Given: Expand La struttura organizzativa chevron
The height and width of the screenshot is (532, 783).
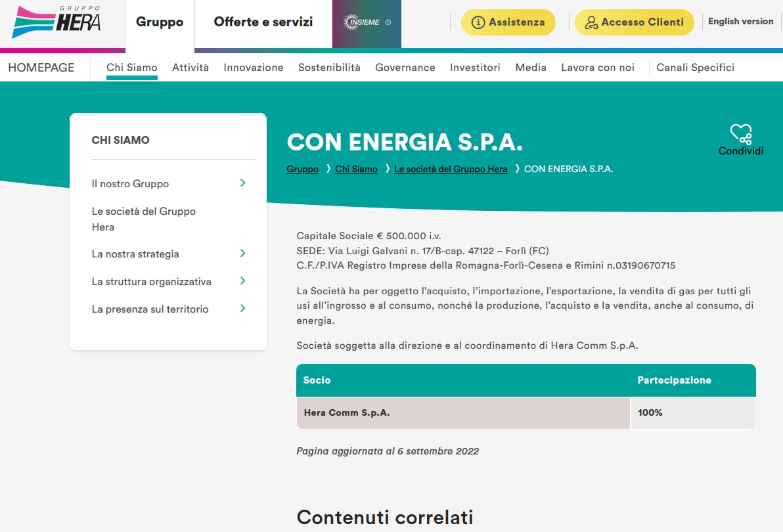Looking at the screenshot, I should point(242,281).
